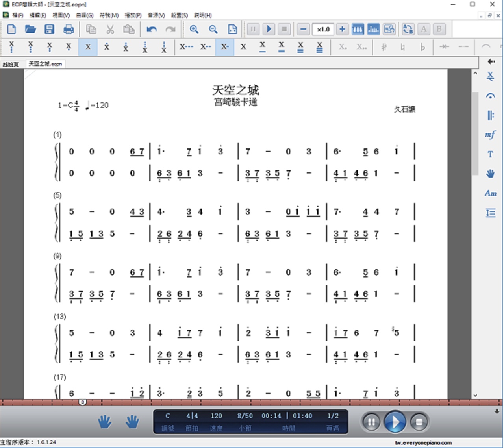This screenshot has height=448, width=504.
Task: Open the 編輯(E) edit menu
Action: 38,15
